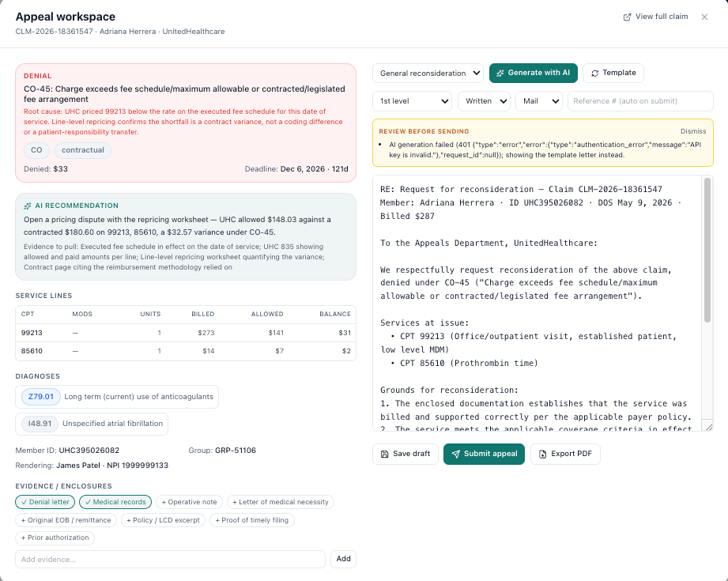This screenshot has height=581, width=728.
Task: Click the Add evidence button
Action: point(343,559)
